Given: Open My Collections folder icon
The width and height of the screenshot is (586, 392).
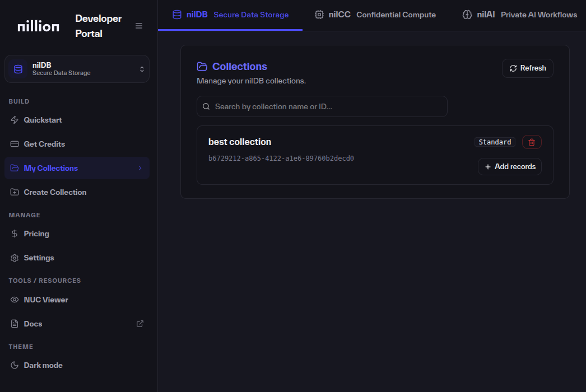Looking at the screenshot, I should (14, 168).
